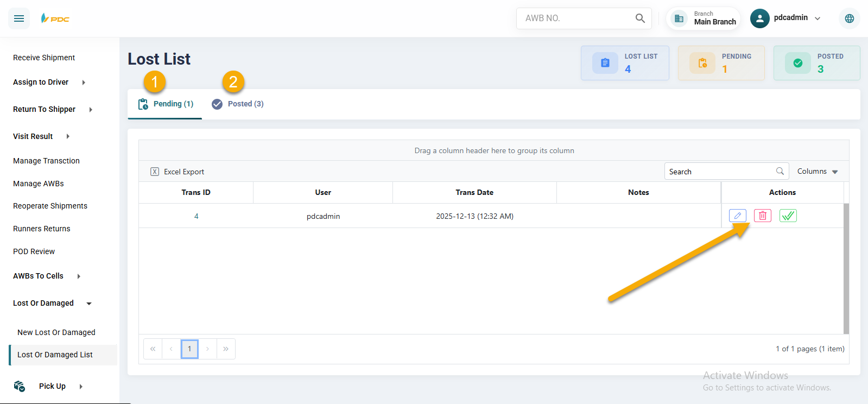Switch to the Posted (3) tab

238,104
